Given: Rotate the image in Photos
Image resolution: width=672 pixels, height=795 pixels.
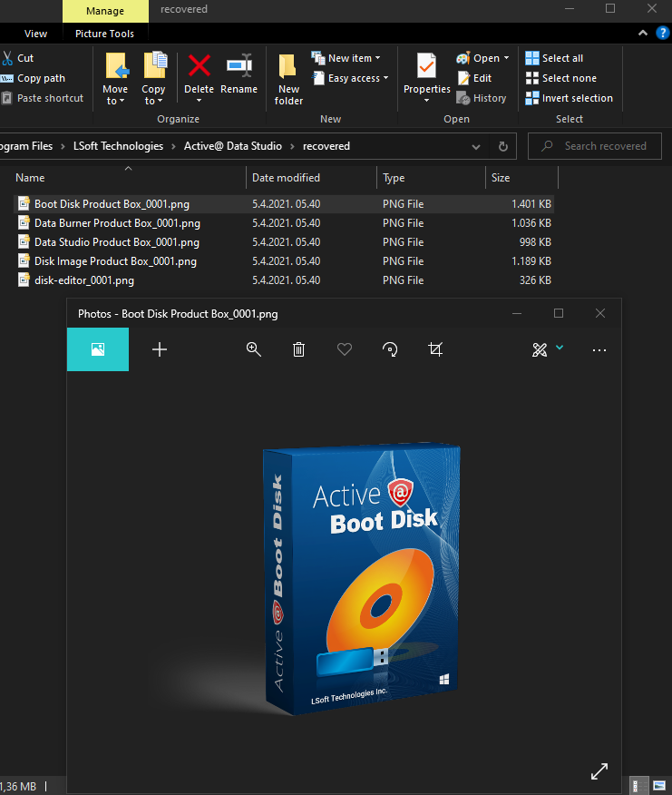Looking at the screenshot, I should [x=390, y=349].
